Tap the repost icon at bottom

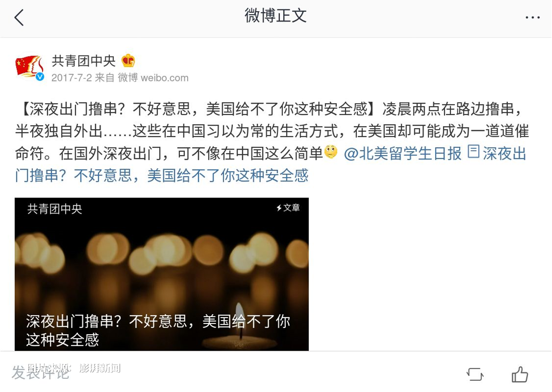click(475, 374)
